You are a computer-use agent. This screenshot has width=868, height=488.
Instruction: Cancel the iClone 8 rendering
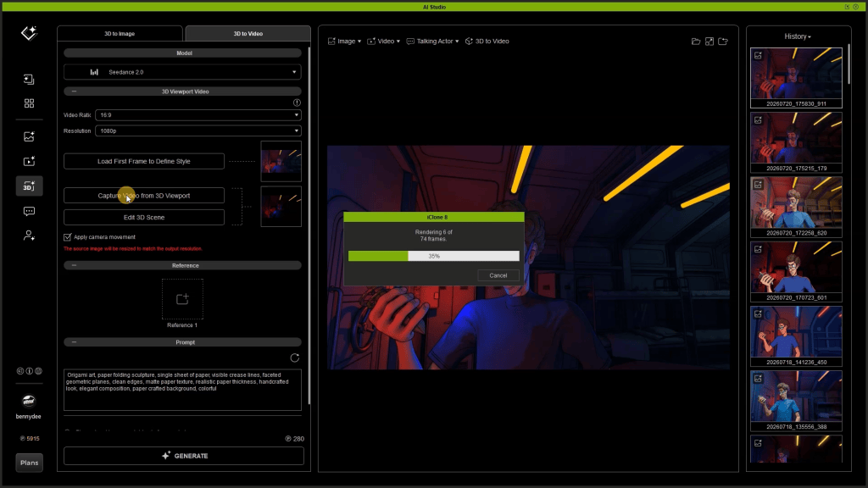tap(498, 275)
